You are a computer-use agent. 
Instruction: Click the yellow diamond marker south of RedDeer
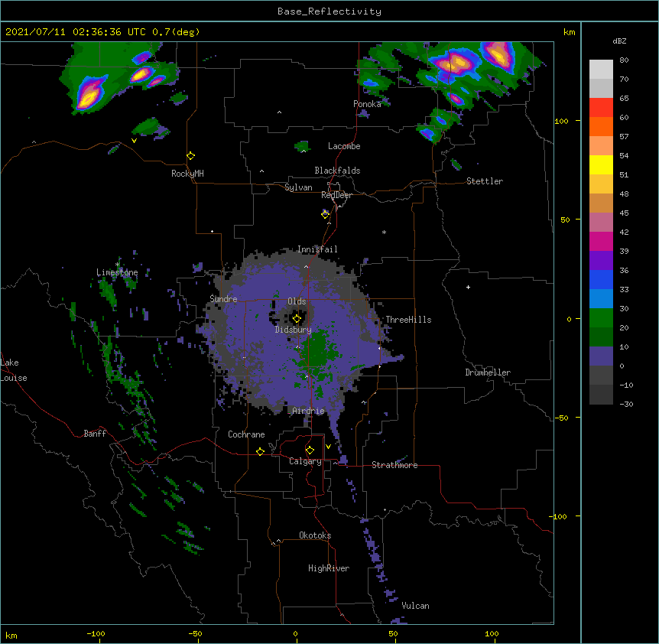click(325, 215)
